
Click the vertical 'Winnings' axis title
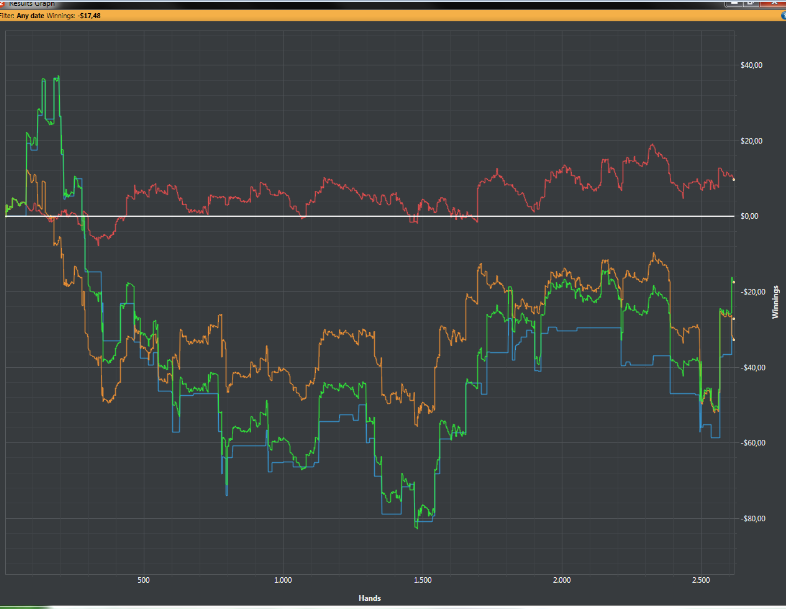(775, 302)
